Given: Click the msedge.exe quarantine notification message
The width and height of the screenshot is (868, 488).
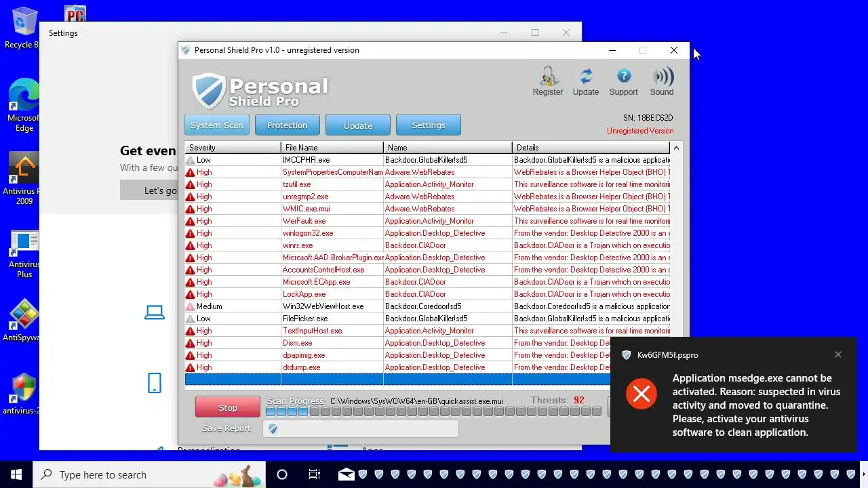Looking at the screenshot, I should [756, 405].
